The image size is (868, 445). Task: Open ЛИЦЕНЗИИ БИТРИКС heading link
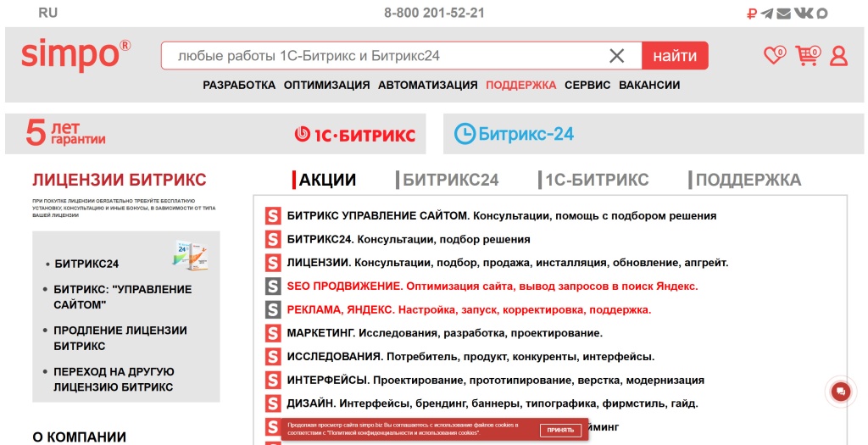click(x=119, y=180)
